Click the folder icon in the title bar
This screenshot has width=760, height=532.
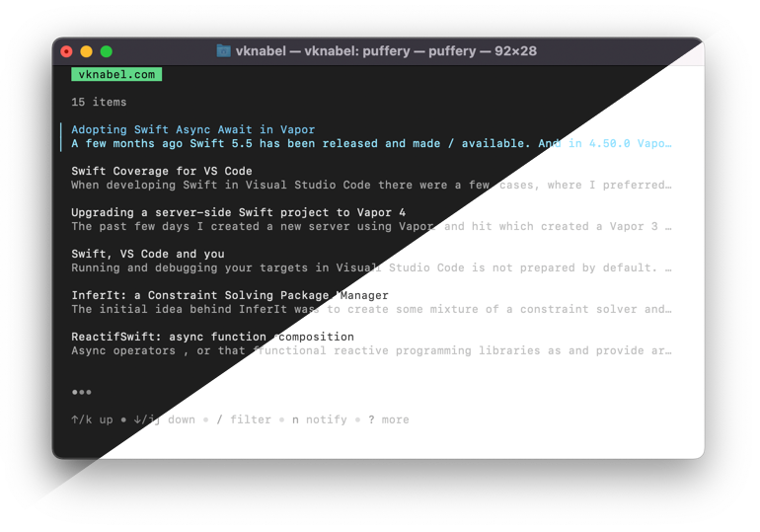223,50
